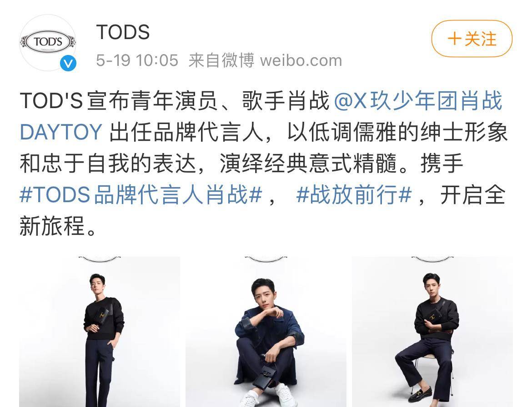Open the TOD'S profile avatar logo
Screen dimensions: 532x407
point(48,42)
